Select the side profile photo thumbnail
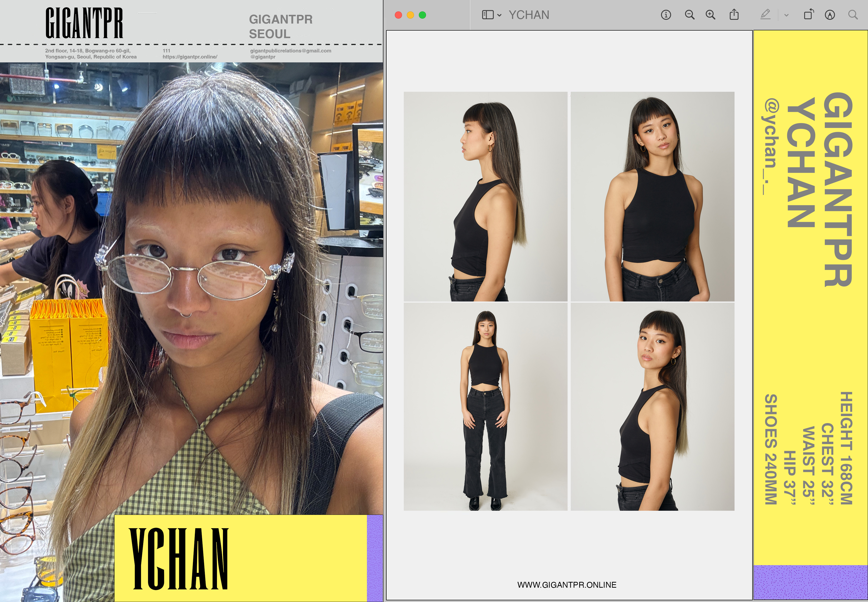The image size is (868, 602). click(485, 197)
